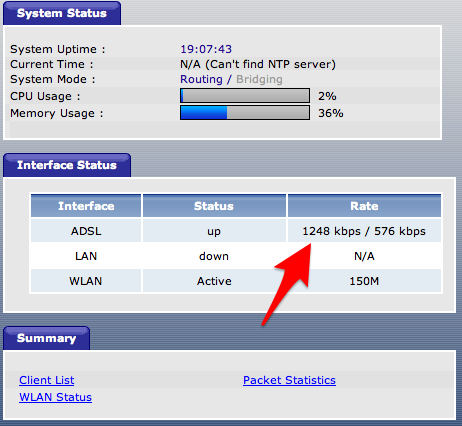Select the Interface Status tab header
The height and width of the screenshot is (426, 462).
[67, 165]
